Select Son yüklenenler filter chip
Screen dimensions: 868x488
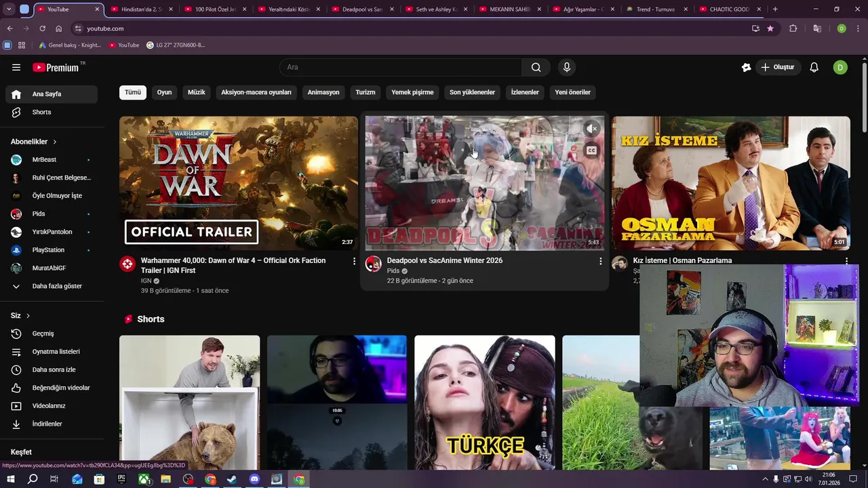[473, 92]
